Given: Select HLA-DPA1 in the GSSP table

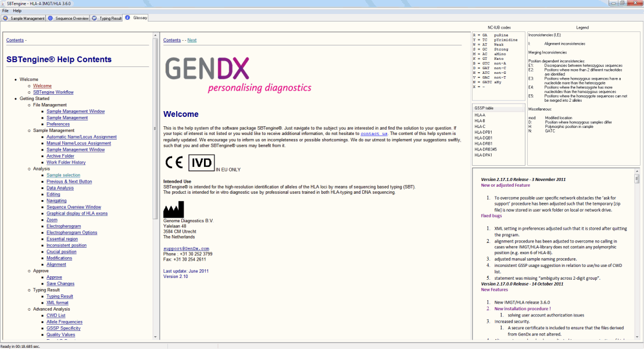Looking at the screenshot, I should point(483,155).
